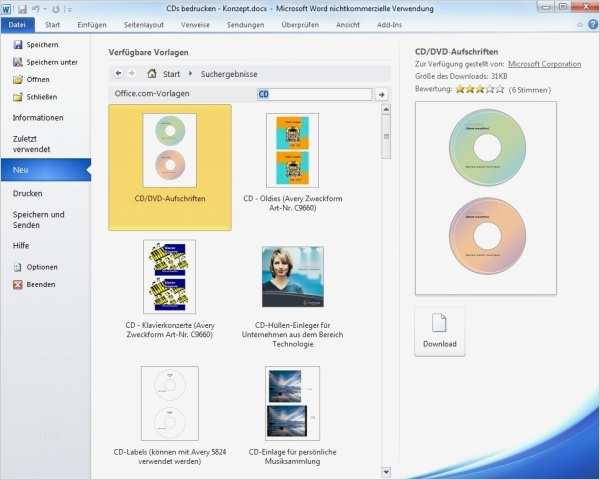The image size is (600, 480).
Task: Switch to the Einfügen ribbon tab
Action: coord(92,25)
